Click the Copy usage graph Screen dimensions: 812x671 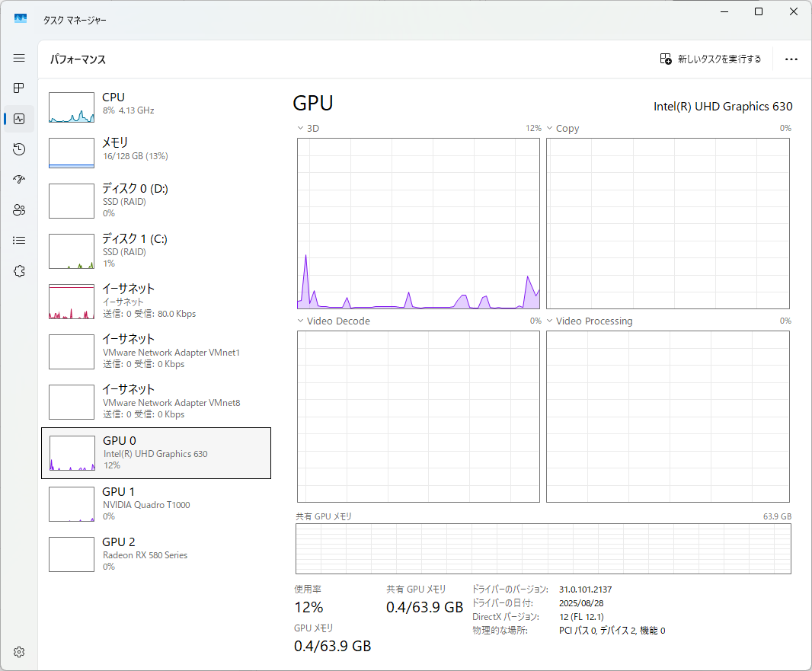click(668, 224)
